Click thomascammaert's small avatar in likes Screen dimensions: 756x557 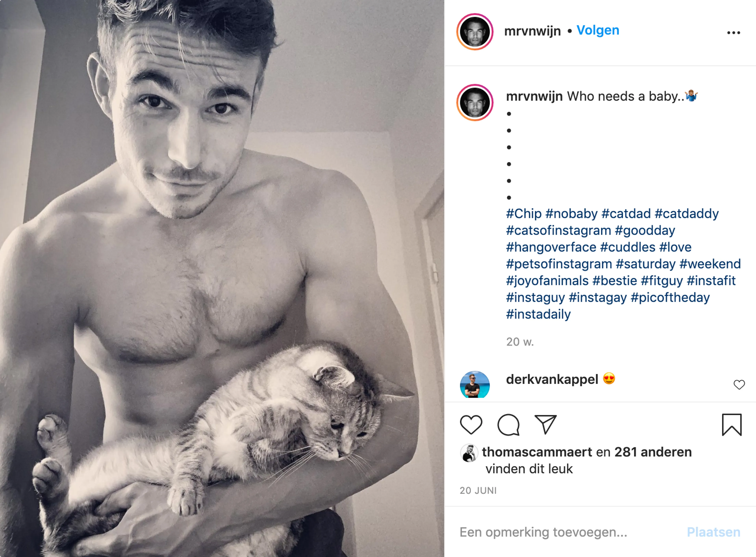click(469, 453)
